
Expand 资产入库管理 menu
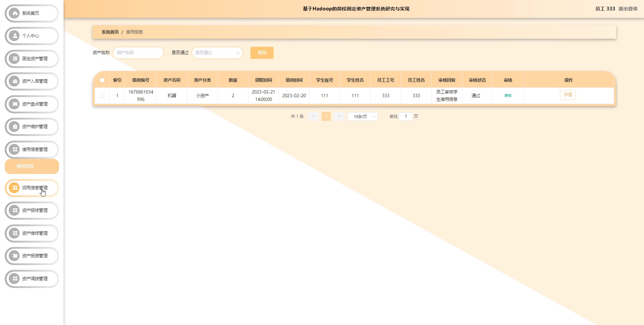tap(32, 81)
